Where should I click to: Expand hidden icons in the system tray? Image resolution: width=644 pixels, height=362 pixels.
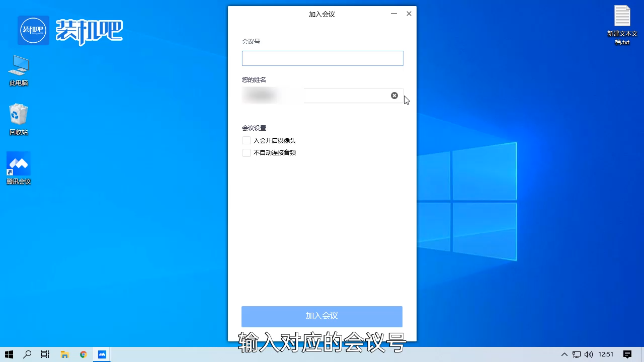click(564, 354)
